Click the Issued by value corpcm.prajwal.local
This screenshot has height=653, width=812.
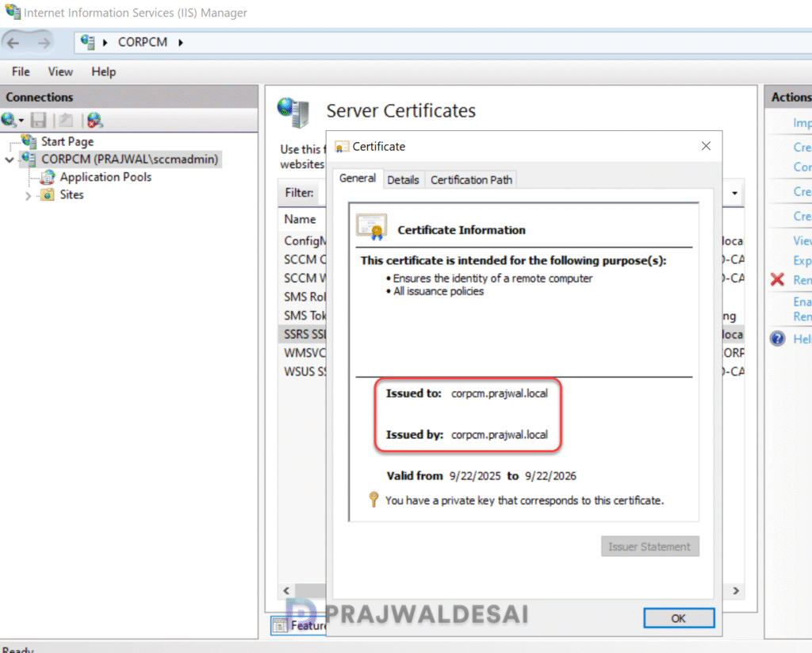(x=500, y=435)
